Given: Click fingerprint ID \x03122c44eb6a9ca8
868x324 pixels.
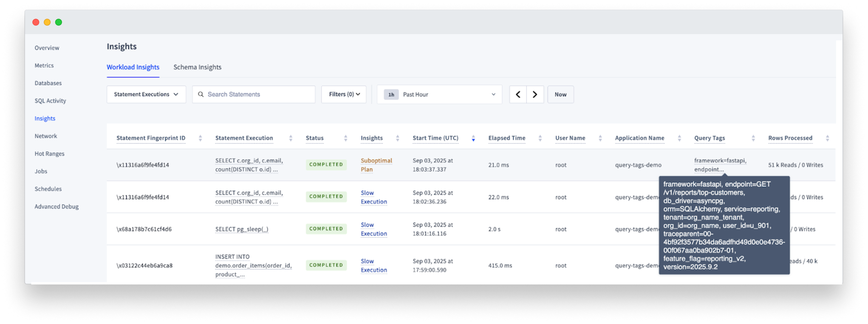Looking at the screenshot, I should click(x=144, y=266).
